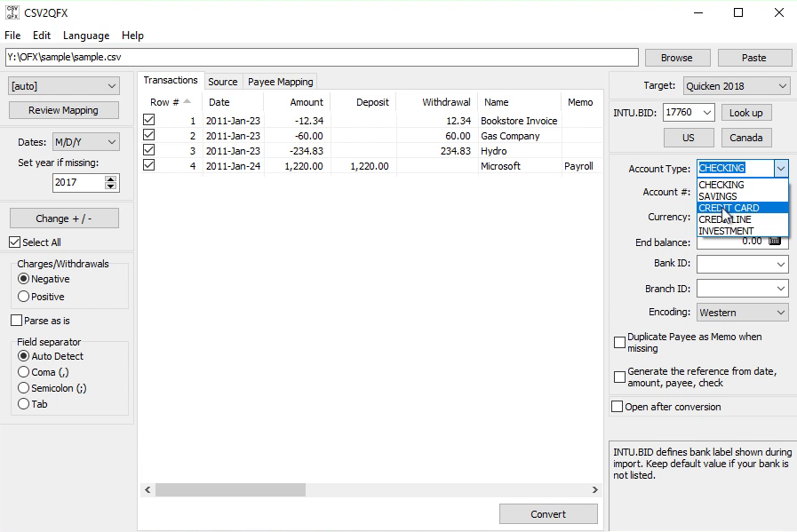Select Negative for Charges/Withdrawals

coord(23,279)
